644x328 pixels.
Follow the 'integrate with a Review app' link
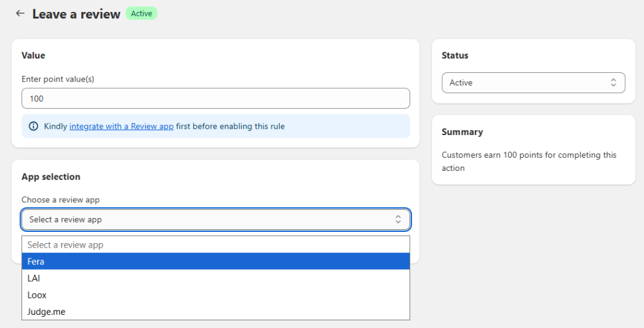121,126
